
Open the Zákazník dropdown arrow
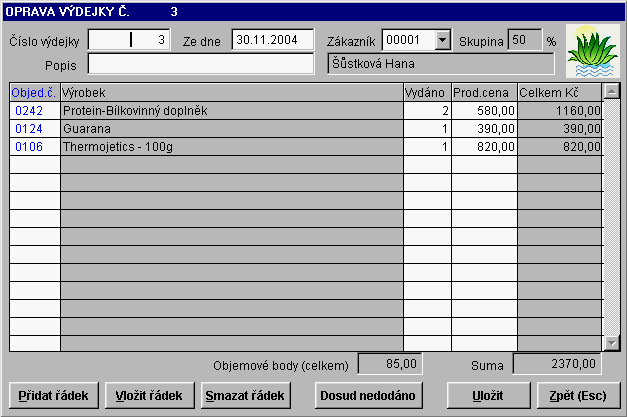pyautogui.click(x=442, y=40)
